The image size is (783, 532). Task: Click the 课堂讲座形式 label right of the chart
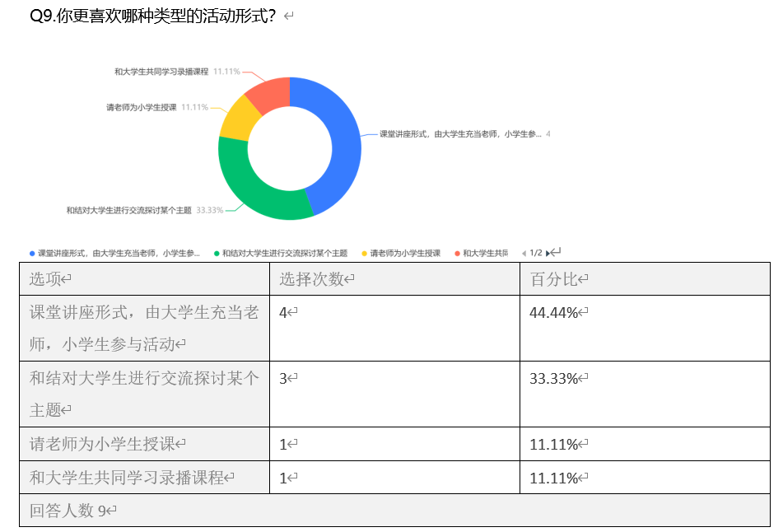[459, 133]
